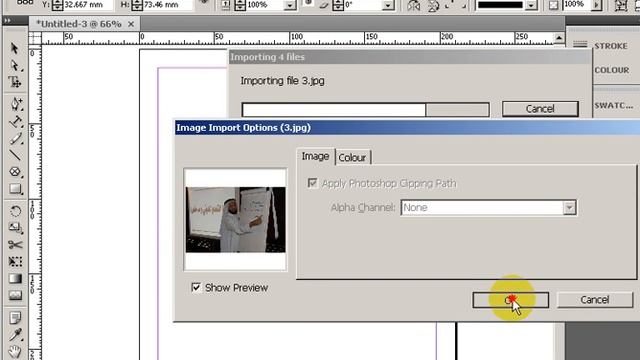Switch to the Colour tab
The image size is (640, 360).
click(352, 158)
